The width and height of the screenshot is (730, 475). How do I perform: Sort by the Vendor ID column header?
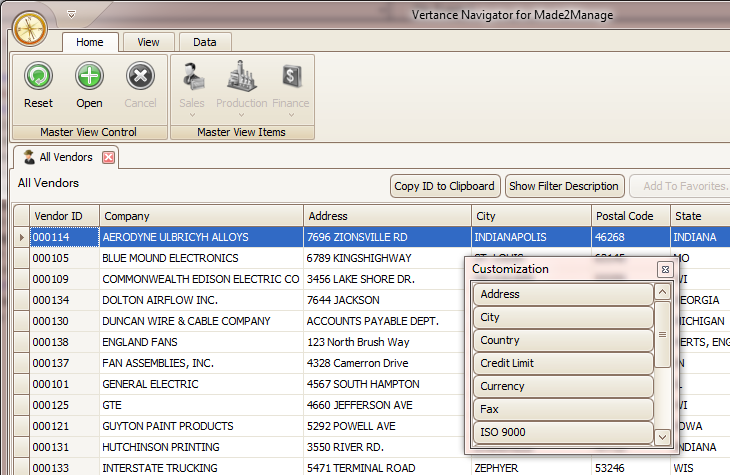point(64,216)
